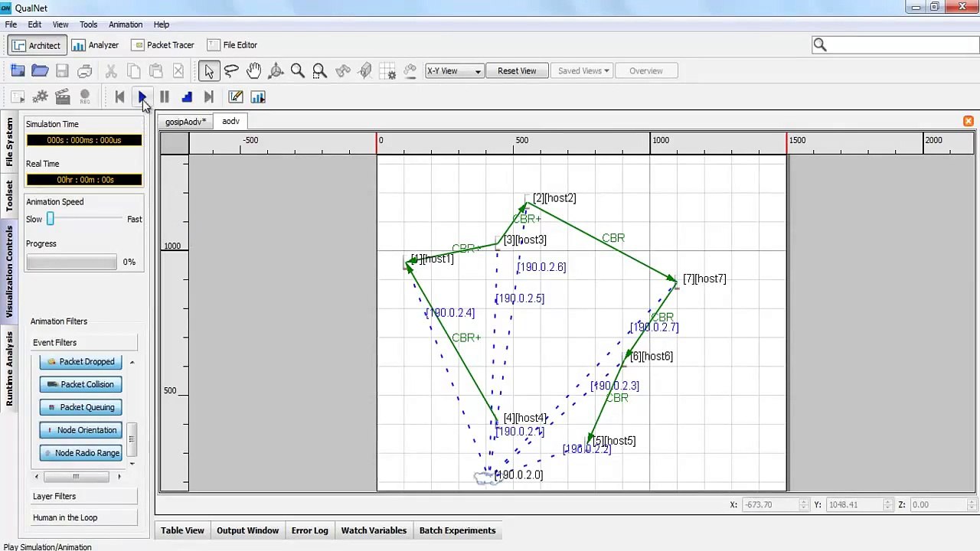Open the Packet Tracer
The height and width of the screenshot is (551, 980).
pos(162,45)
